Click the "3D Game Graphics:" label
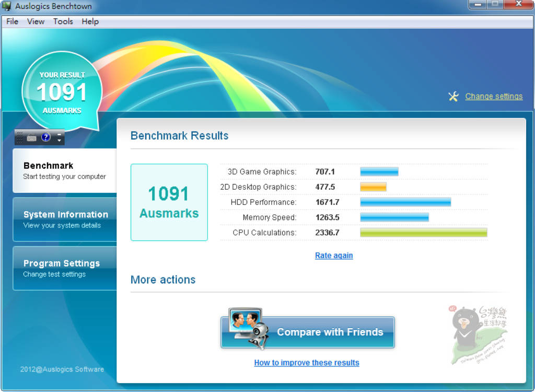 (x=262, y=172)
